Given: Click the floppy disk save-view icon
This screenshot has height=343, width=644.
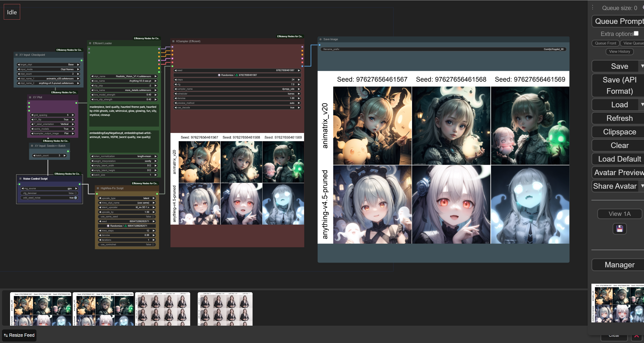Looking at the screenshot, I should pos(619,229).
